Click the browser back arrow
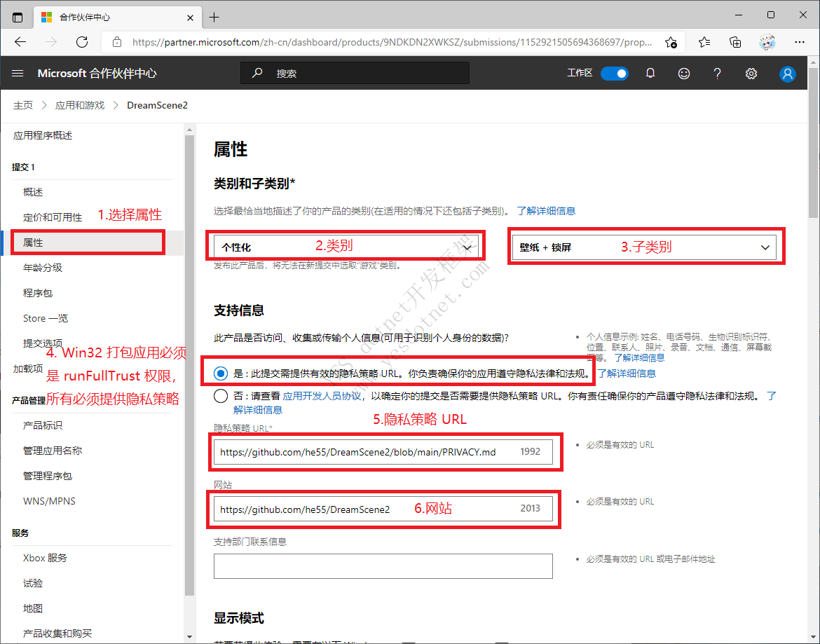 (x=20, y=42)
